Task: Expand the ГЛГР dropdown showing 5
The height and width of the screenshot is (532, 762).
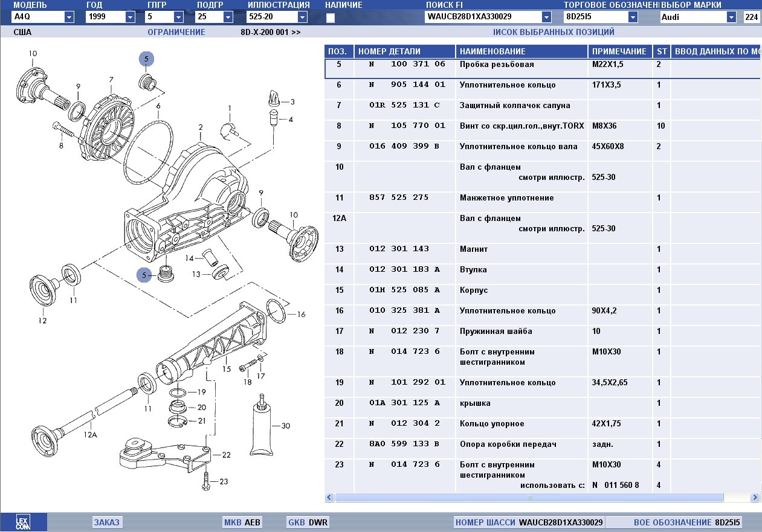Action: pos(178,17)
